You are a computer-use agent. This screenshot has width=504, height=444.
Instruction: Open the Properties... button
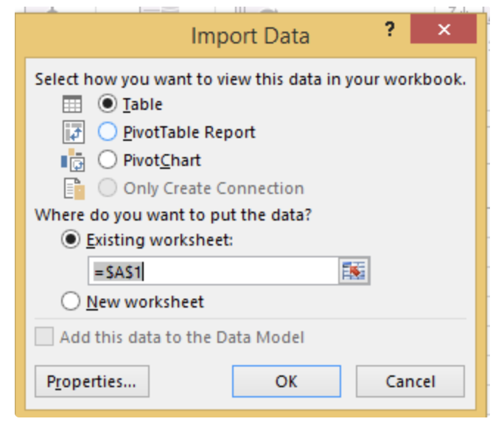pyautogui.click(x=92, y=382)
